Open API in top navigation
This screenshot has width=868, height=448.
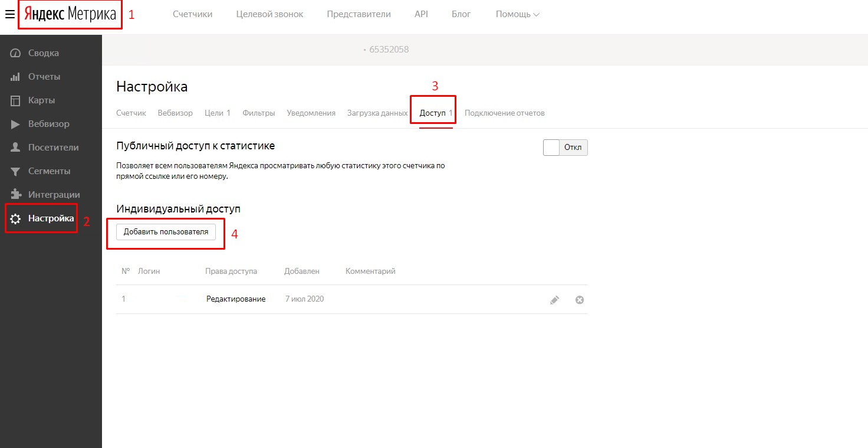click(421, 14)
